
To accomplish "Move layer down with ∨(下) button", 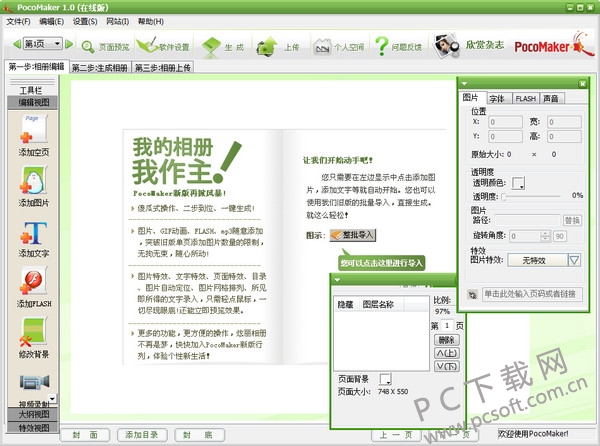I will click(447, 366).
